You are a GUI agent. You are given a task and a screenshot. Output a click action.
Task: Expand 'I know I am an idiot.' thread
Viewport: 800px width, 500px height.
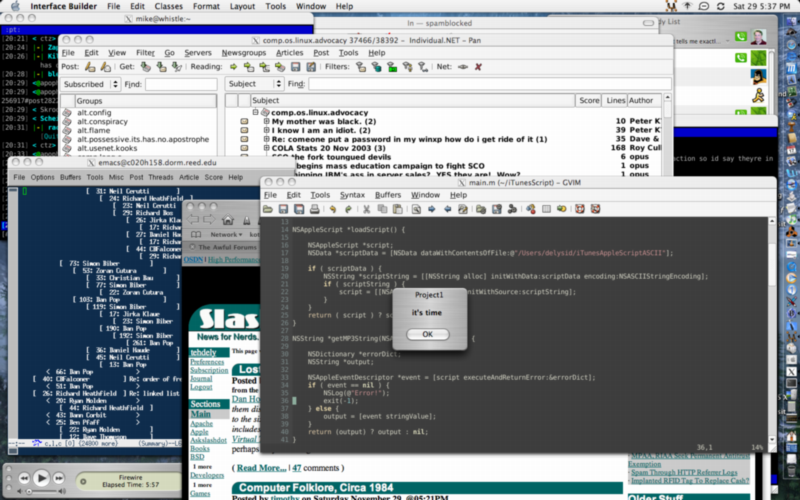click(x=266, y=130)
